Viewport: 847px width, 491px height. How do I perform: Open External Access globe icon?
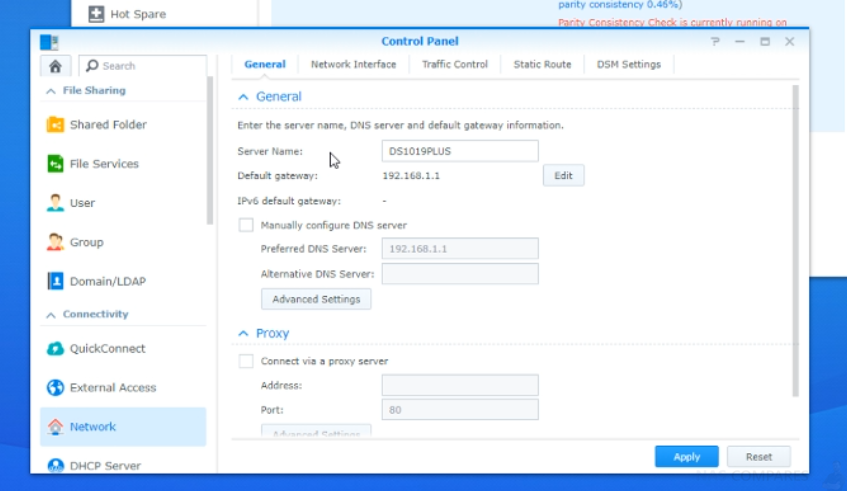tap(55, 387)
